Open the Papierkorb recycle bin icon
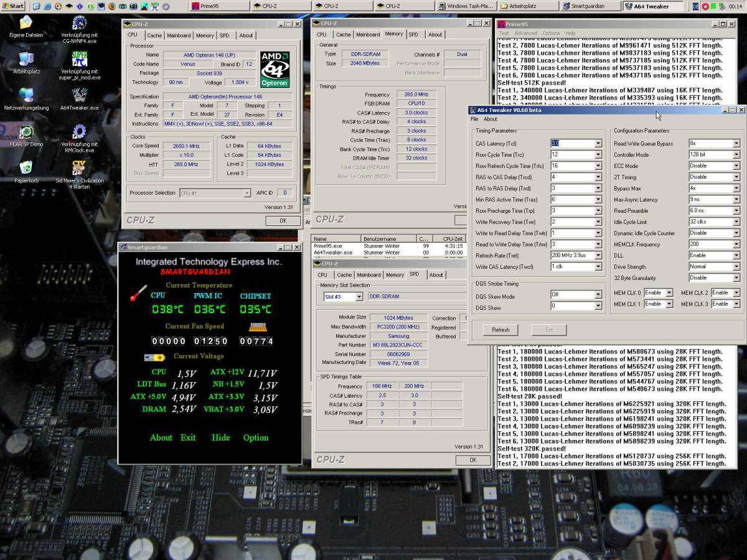This screenshot has width=747, height=560. [26, 168]
